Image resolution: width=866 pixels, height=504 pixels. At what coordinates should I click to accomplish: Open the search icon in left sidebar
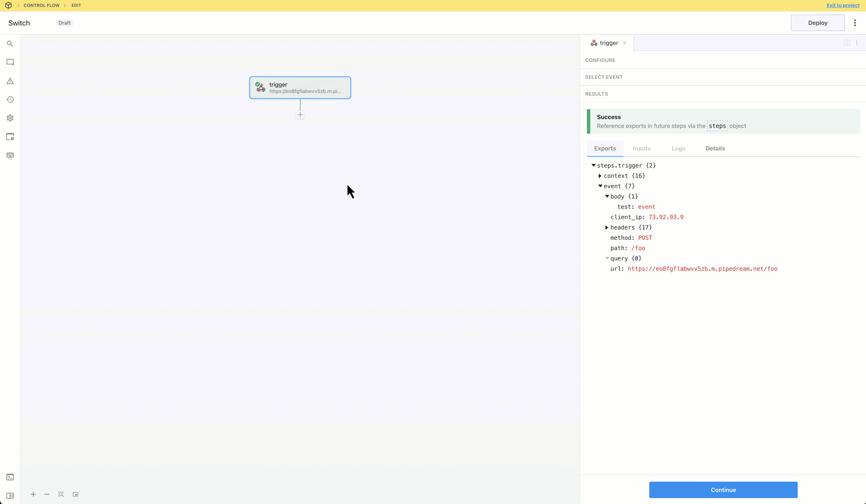(10, 44)
